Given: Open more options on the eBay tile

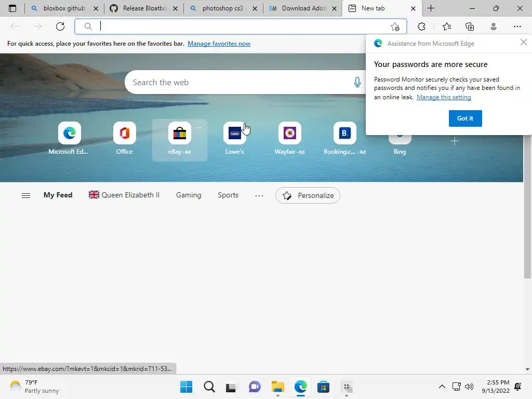Looking at the screenshot, I should click(198, 128).
